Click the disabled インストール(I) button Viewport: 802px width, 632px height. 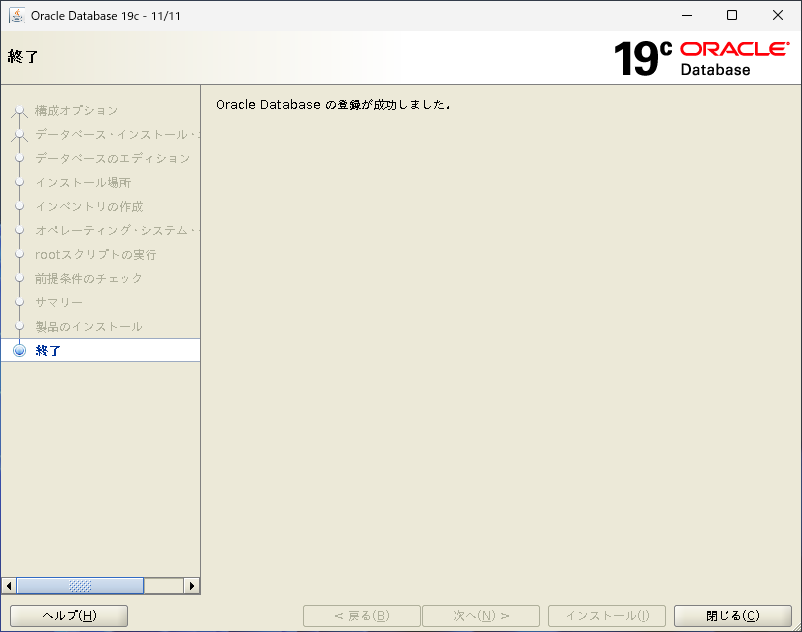pos(607,616)
